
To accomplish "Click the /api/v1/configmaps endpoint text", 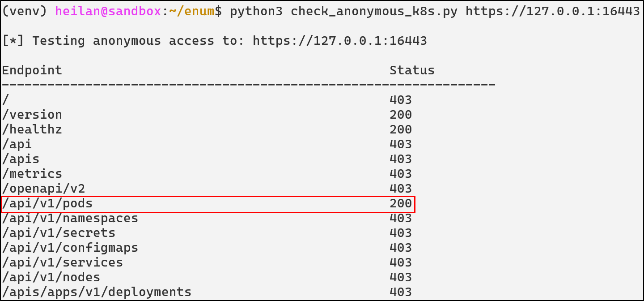I will pyautogui.click(x=70, y=248).
